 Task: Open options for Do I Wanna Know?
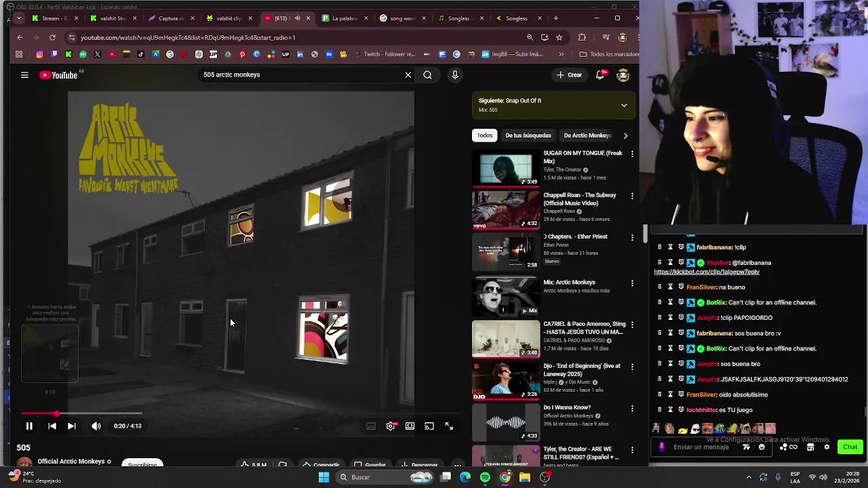pos(632,409)
